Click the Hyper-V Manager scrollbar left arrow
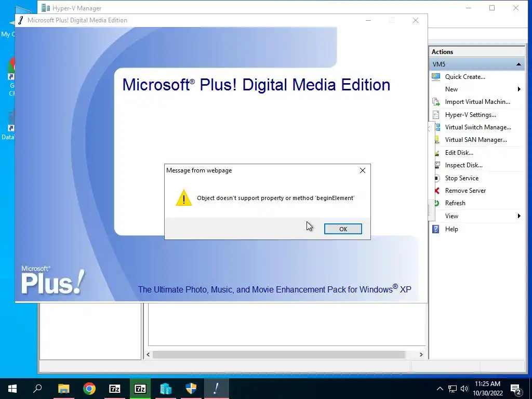532x399 pixels. 148,354
